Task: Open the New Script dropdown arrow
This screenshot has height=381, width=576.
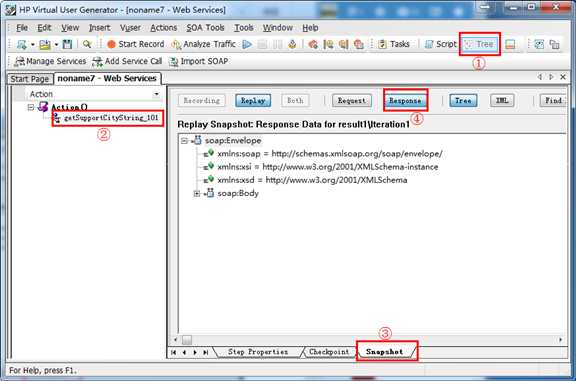Action: (32, 45)
